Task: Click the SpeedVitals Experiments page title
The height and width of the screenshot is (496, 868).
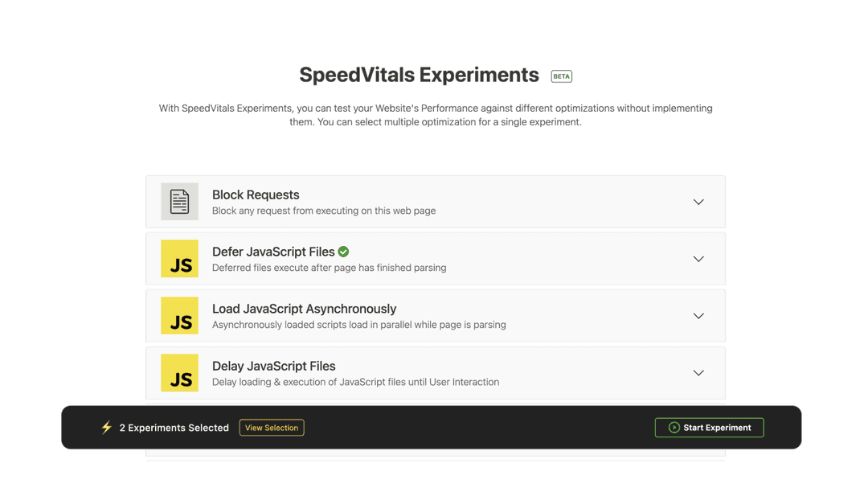Action: tap(419, 75)
